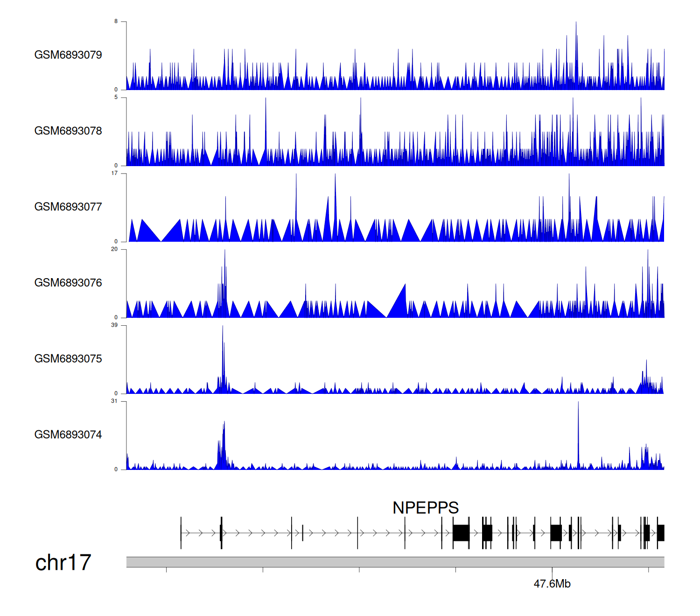The width and height of the screenshot is (700, 616).
Task: Click the largest NPEPPS exon block
Action: pyautogui.click(x=461, y=533)
